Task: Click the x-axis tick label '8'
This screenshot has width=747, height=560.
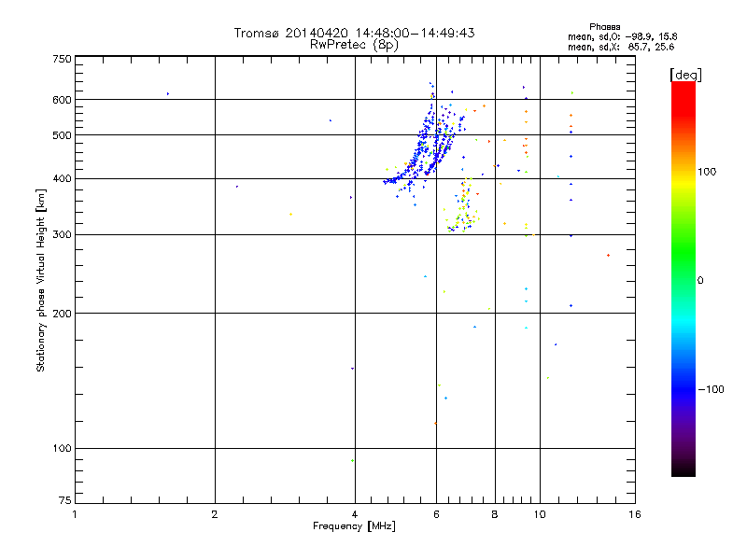Action: (x=495, y=514)
